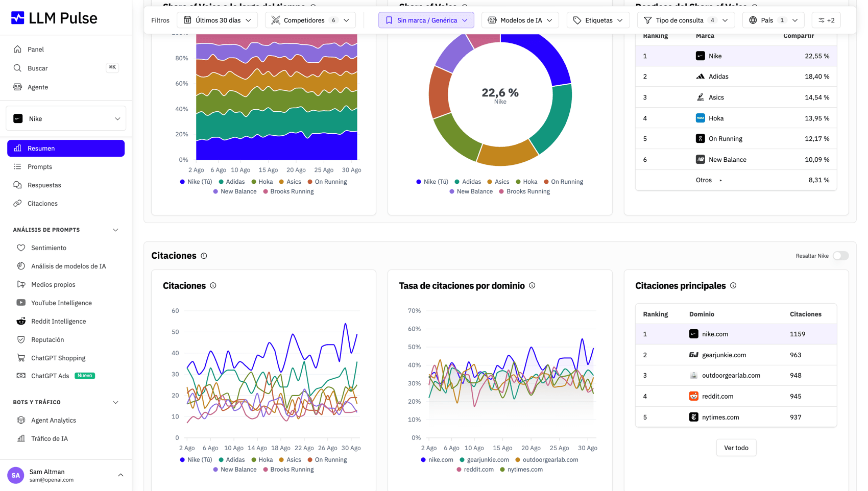The height and width of the screenshot is (491, 868).
Task: Click the Agente robot icon
Action: [17, 87]
